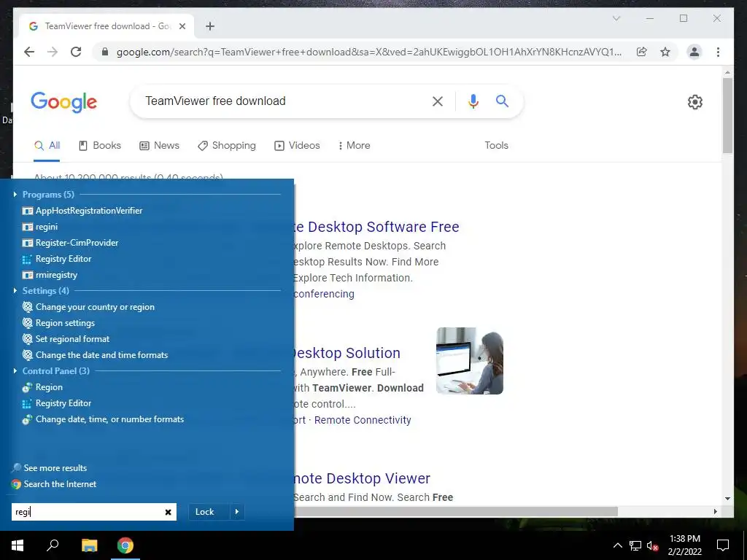Open the Desktop Solution result link
The width and height of the screenshot is (747, 560).
tap(347, 353)
